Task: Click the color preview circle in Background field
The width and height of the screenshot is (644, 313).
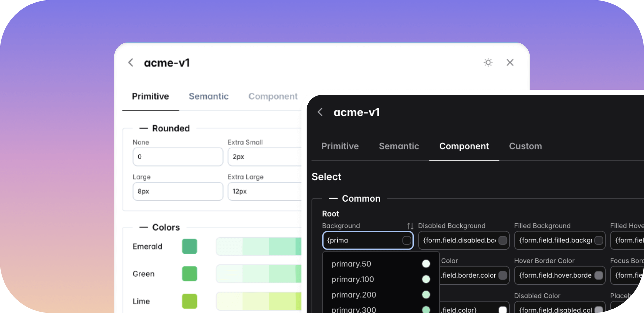Action: pyautogui.click(x=406, y=240)
